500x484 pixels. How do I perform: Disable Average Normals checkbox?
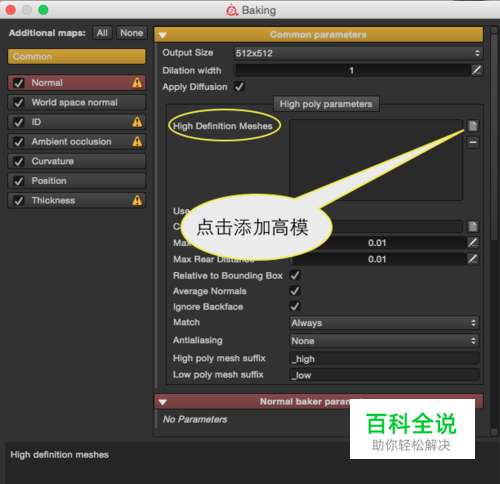pyautogui.click(x=295, y=291)
